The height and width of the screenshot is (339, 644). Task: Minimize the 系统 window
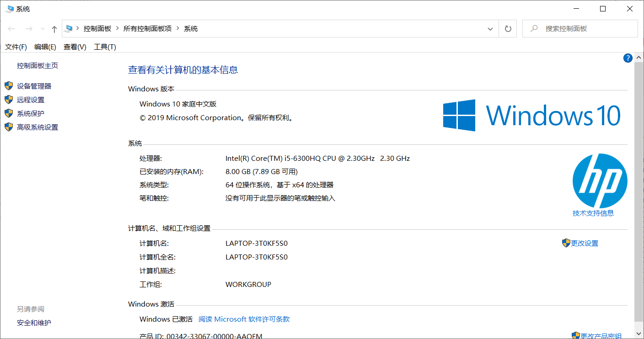(576, 9)
